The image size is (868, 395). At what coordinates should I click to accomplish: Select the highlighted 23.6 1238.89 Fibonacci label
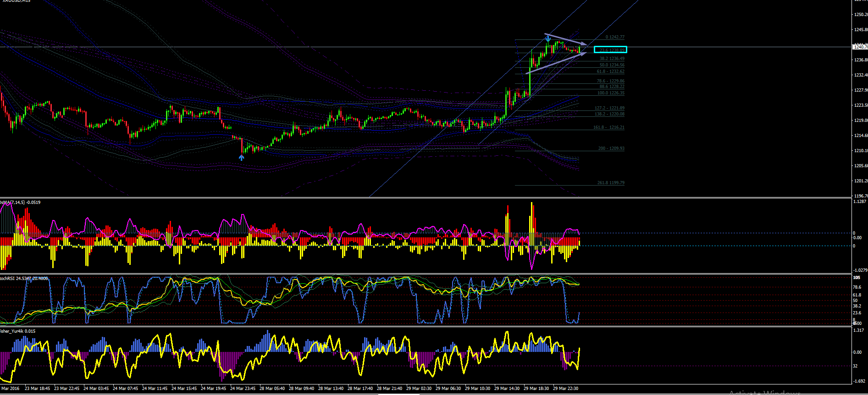point(610,50)
